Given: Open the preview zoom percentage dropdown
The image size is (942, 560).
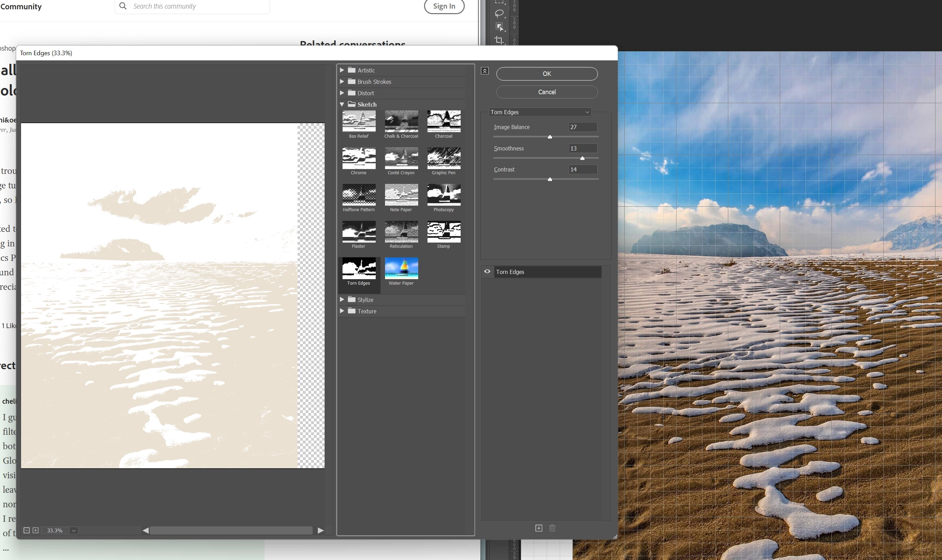Looking at the screenshot, I should coord(74,530).
